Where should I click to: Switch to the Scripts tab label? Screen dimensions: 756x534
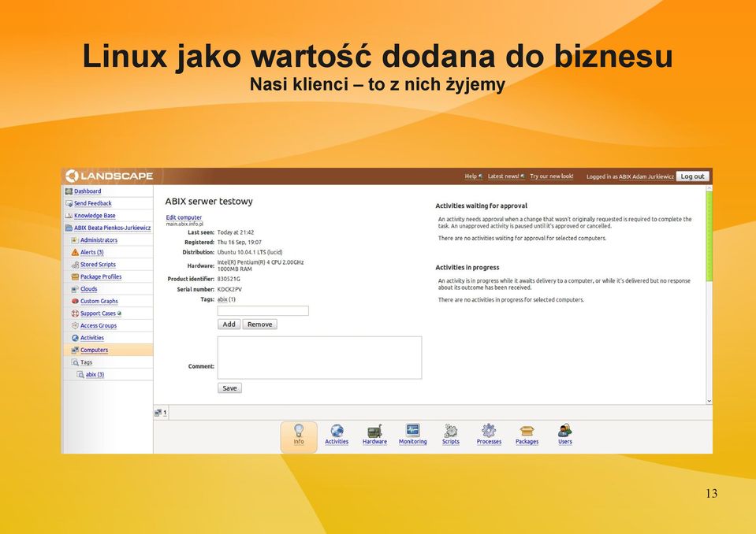451,442
